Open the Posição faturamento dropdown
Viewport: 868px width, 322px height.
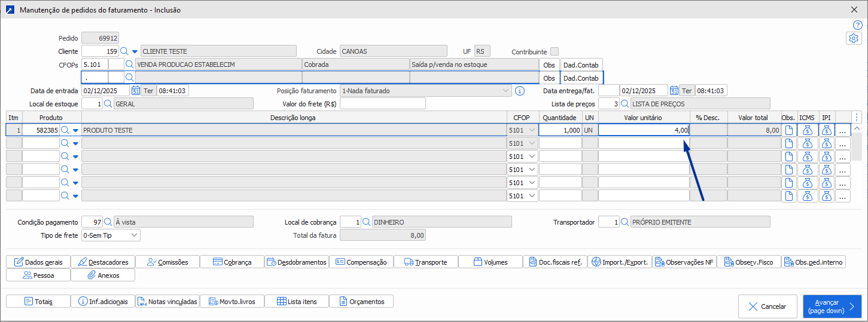point(506,91)
